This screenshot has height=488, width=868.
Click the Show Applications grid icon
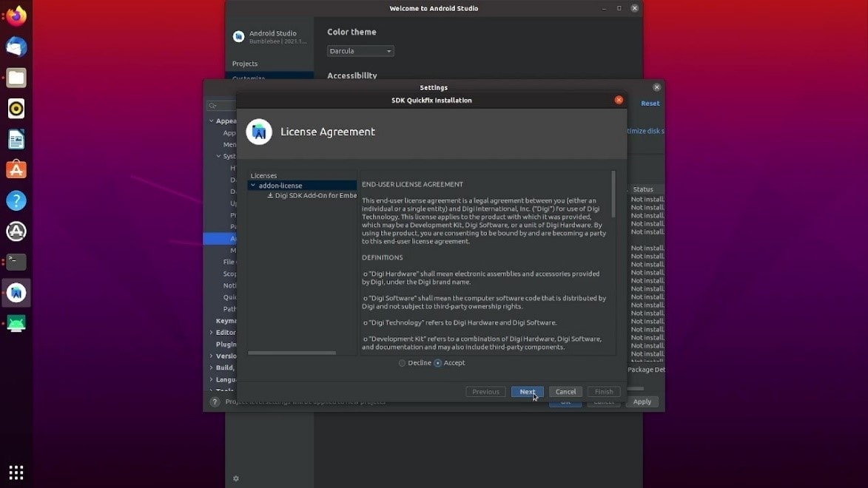click(16, 472)
